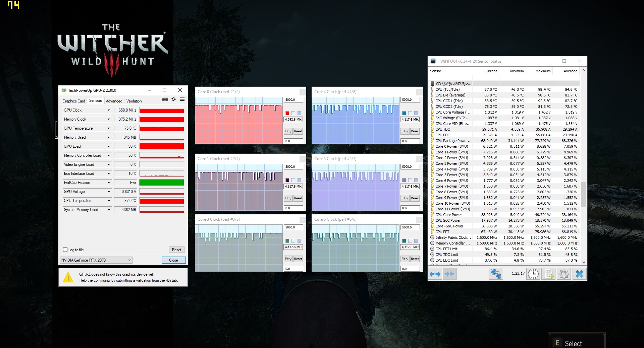Screen dimensions: 644x348
Task: Take a GPU-Z screenshot with camera icon
Action: click(165, 99)
